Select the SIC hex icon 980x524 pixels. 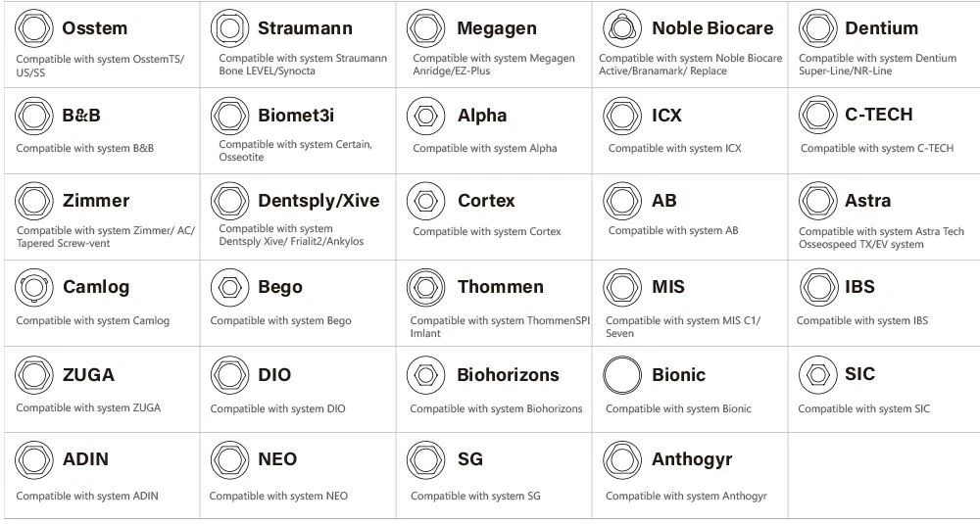tap(817, 375)
